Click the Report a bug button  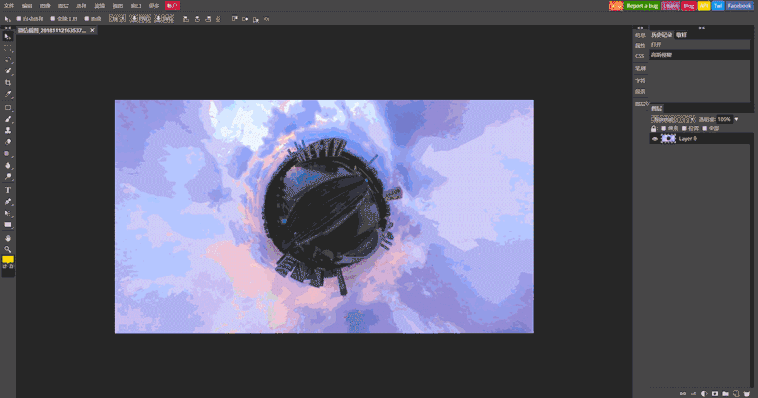pyautogui.click(x=641, y=6)
